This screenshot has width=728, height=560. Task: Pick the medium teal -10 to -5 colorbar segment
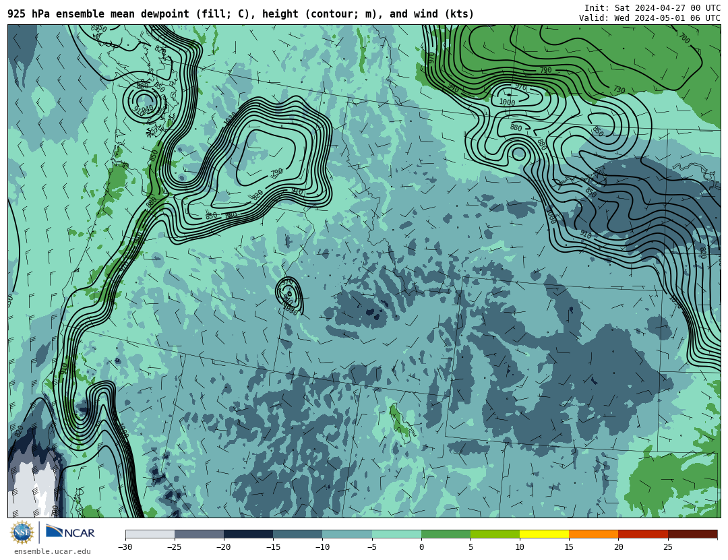tap(347, 534)
